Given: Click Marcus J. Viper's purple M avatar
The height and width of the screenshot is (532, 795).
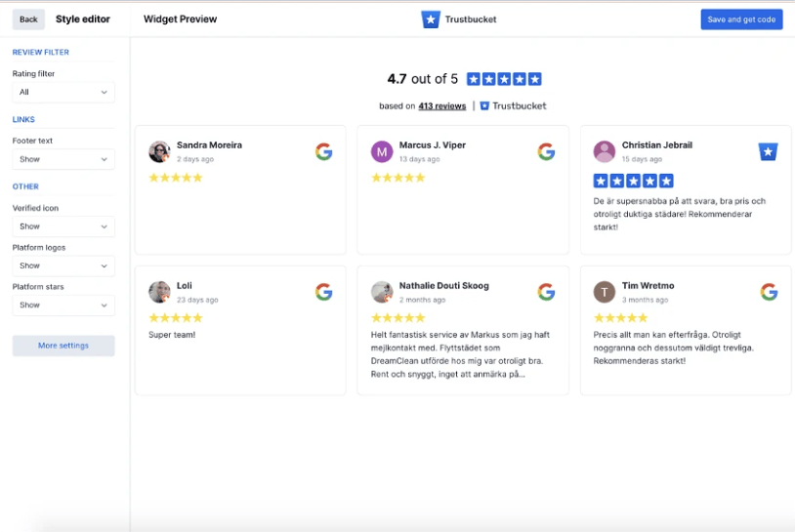Looking at the screenshot, I should pos(382,151).
